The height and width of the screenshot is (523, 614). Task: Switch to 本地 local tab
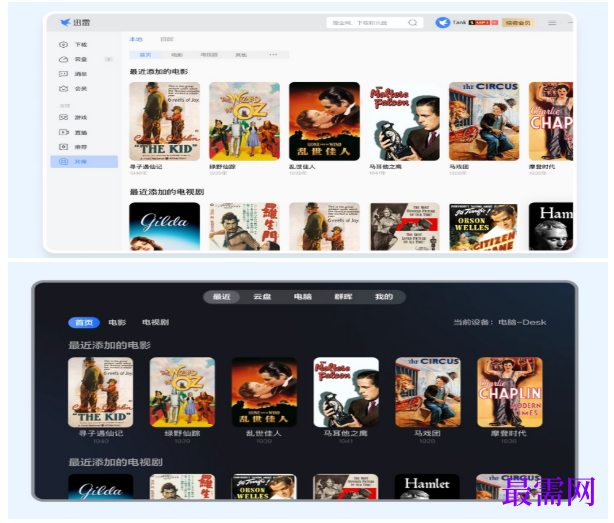click(136, 39)
